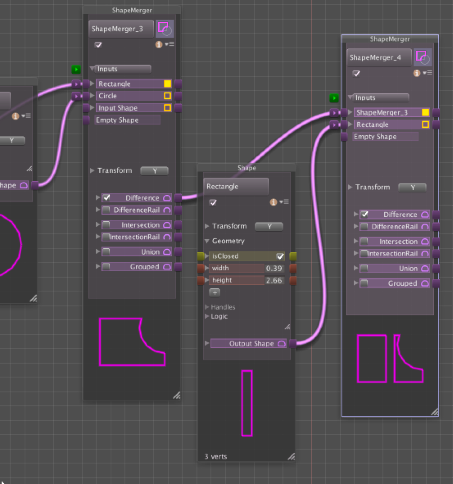Click the yellow square on the Rectangle input of ShapeMerger_3

(x=168, y=84)
